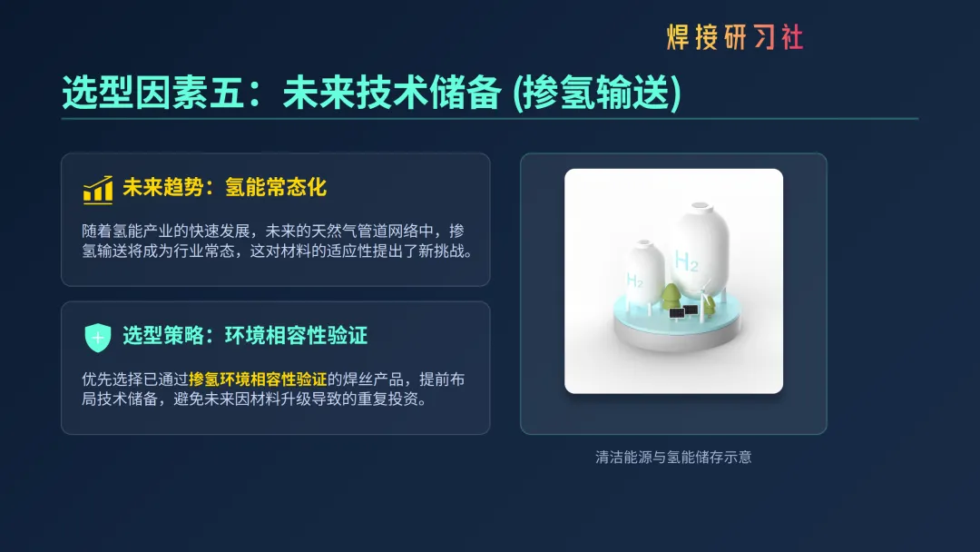Select the hydrogen storage illustration image

673,281
